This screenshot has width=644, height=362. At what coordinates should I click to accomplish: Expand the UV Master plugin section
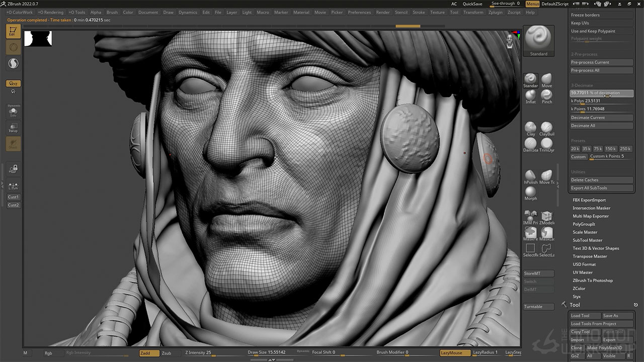[x=583, y=273]
